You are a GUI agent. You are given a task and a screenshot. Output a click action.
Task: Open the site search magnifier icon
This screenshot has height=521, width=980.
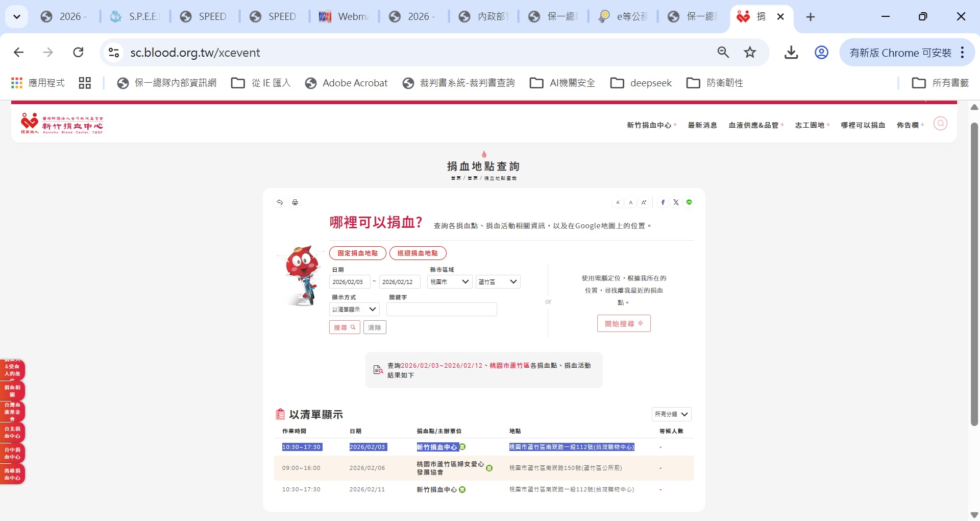(x=940, y=124)
